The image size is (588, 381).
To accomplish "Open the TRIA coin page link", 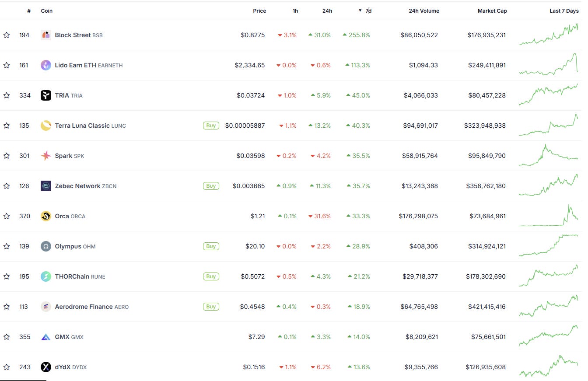I will (69, 95).
